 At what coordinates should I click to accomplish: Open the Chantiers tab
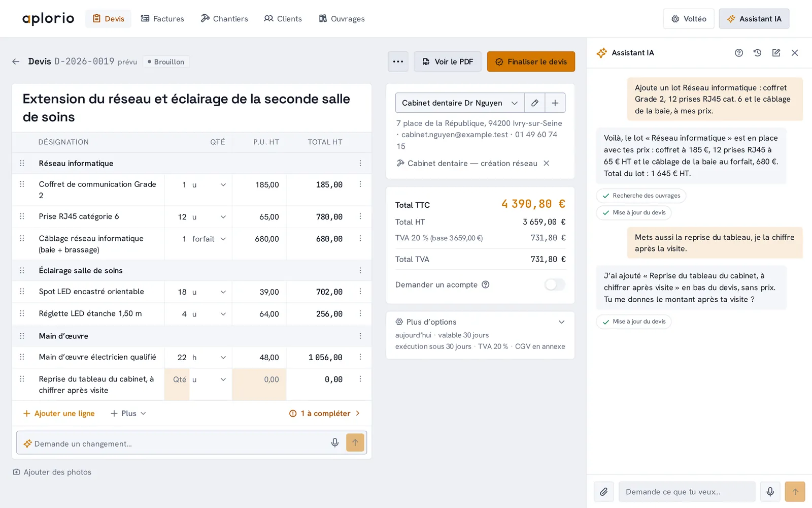[224, 19]
